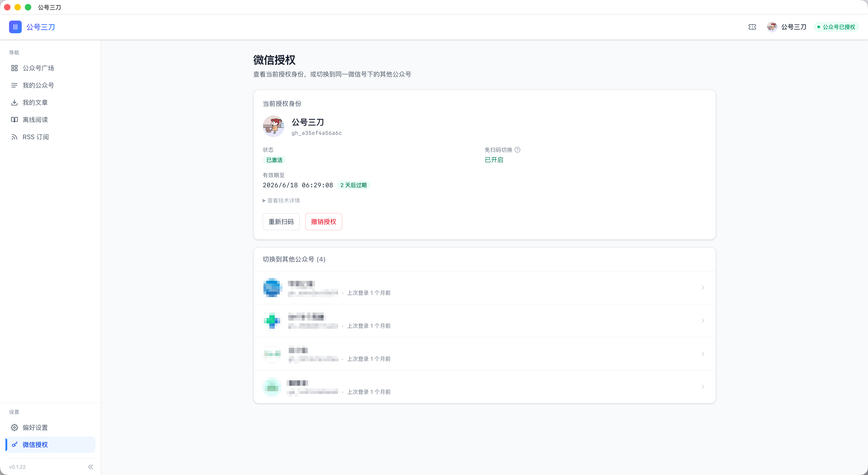Screen dimensions: 868x475
Task: Expand 查看技术详情 disclosure
Action: (281, 201)
